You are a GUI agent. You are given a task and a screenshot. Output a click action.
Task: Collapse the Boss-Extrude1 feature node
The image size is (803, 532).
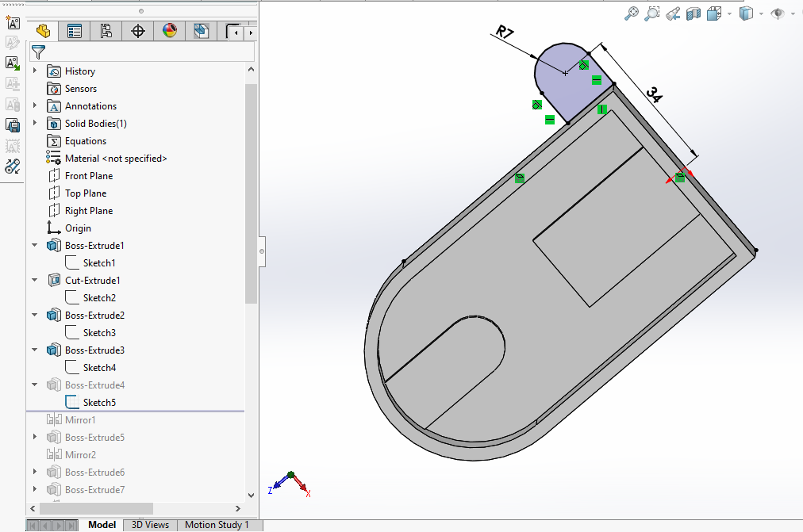pos(35,246)
